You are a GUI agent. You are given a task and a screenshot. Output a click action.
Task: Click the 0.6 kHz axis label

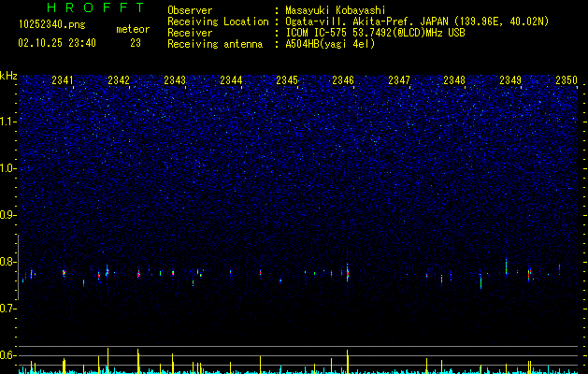pyautogui.click(x=8, y=355)
